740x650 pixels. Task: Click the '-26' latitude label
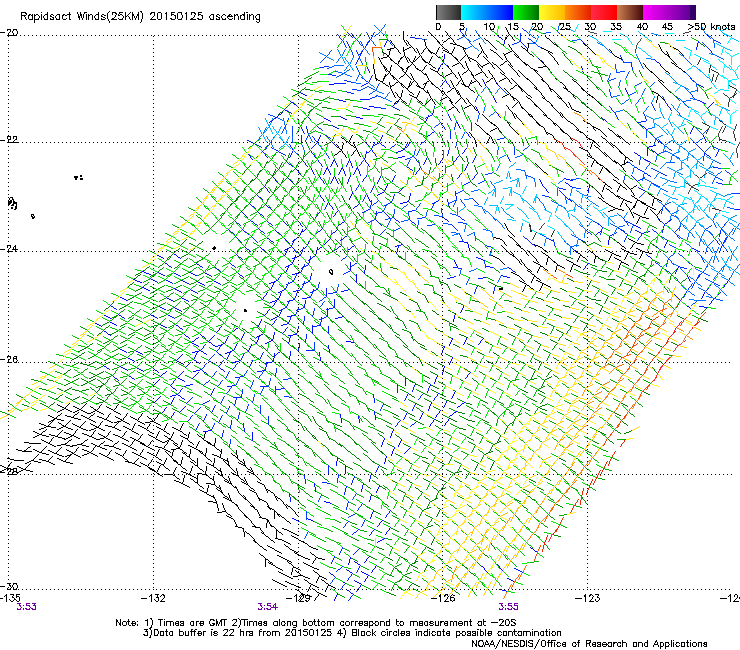coord(9,360)
